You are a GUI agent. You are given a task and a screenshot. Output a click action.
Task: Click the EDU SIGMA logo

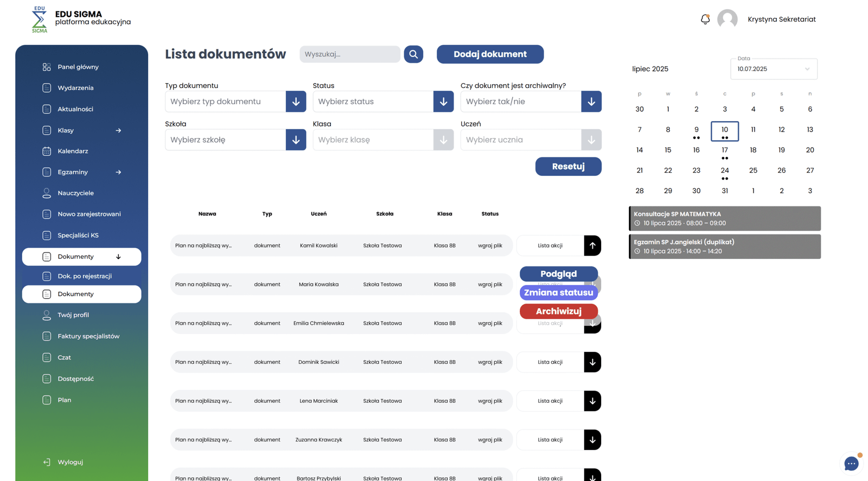click(x=40, y=20)
